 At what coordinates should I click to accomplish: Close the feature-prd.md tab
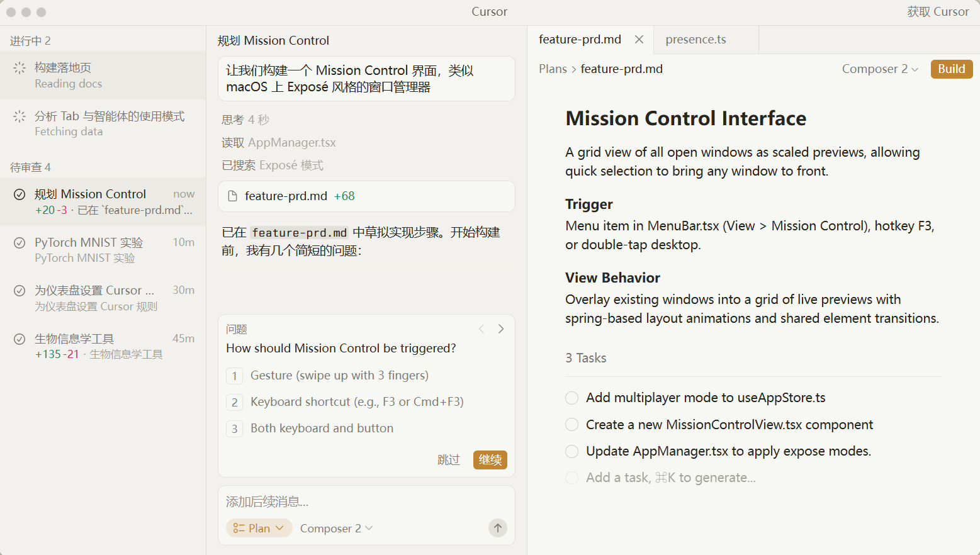(x=639, y=40)
